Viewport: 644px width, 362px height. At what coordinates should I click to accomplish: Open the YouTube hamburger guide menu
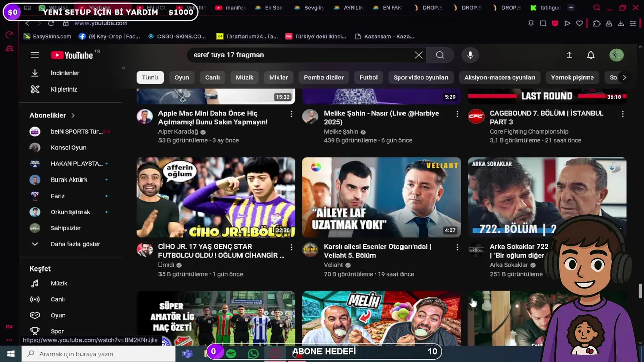click(35, 55)
